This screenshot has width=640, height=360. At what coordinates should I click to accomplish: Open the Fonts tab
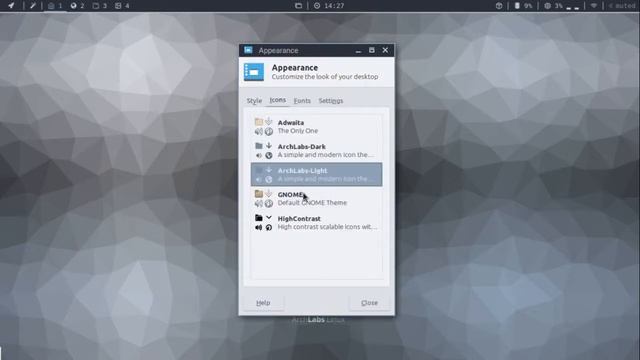pyautogui.click(x=302, y=100)
